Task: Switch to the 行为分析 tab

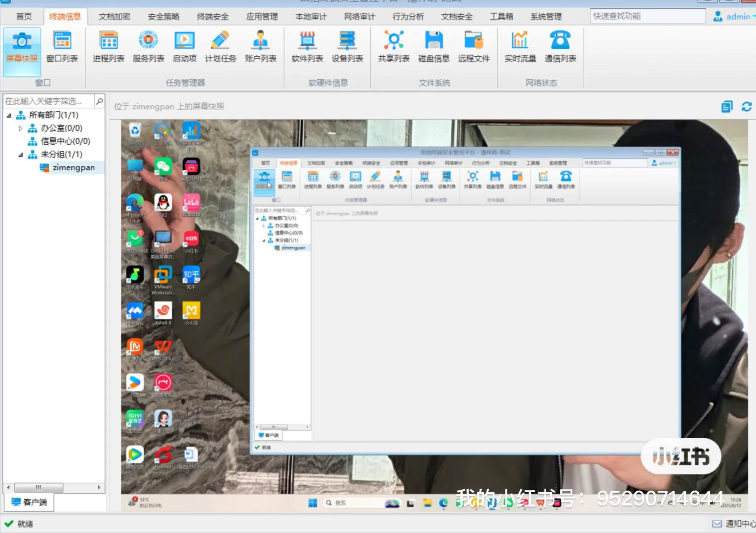Action: pyautogui.click(x=408, y=16)
